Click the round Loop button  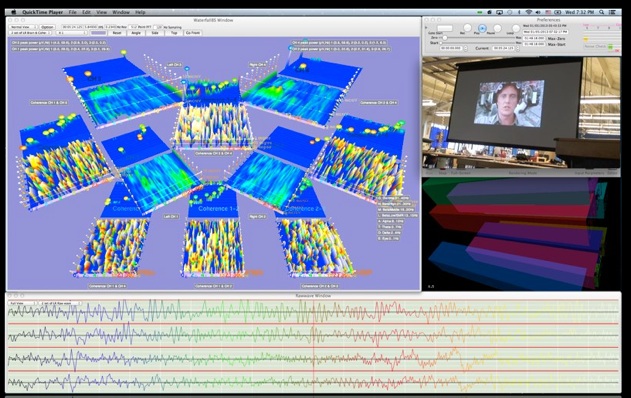pos(516,28)
